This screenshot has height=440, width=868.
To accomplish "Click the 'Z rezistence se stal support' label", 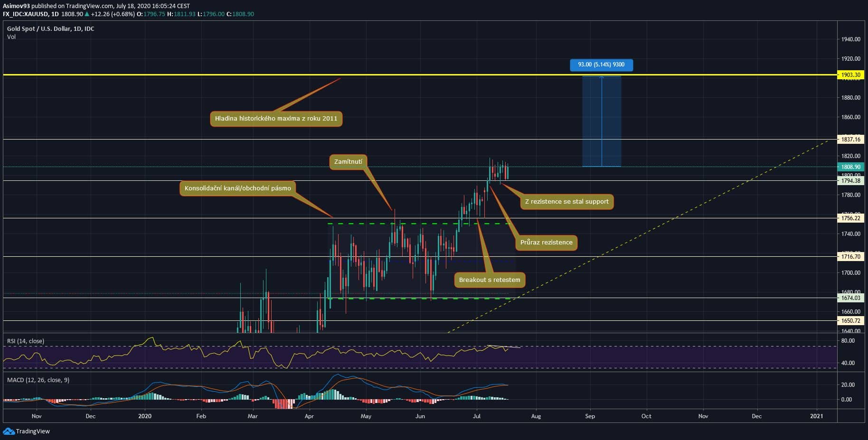I will pos(566,202).
